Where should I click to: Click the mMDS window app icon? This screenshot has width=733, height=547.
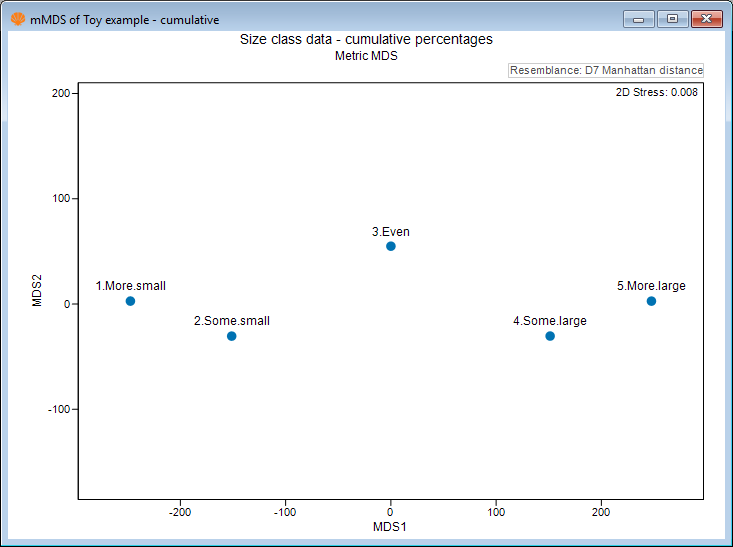pos(17,19)
